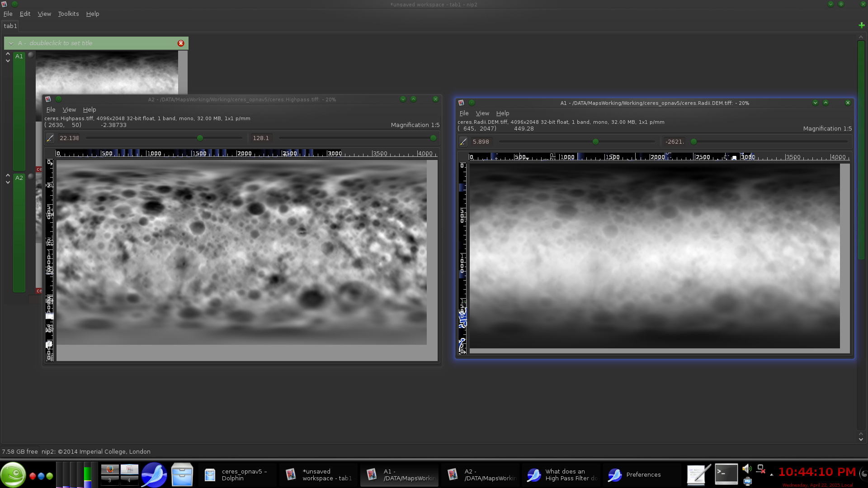Switch to virtual desktop number 4
This screenshot has width=868, height=488.
click(x=129, y=480)
